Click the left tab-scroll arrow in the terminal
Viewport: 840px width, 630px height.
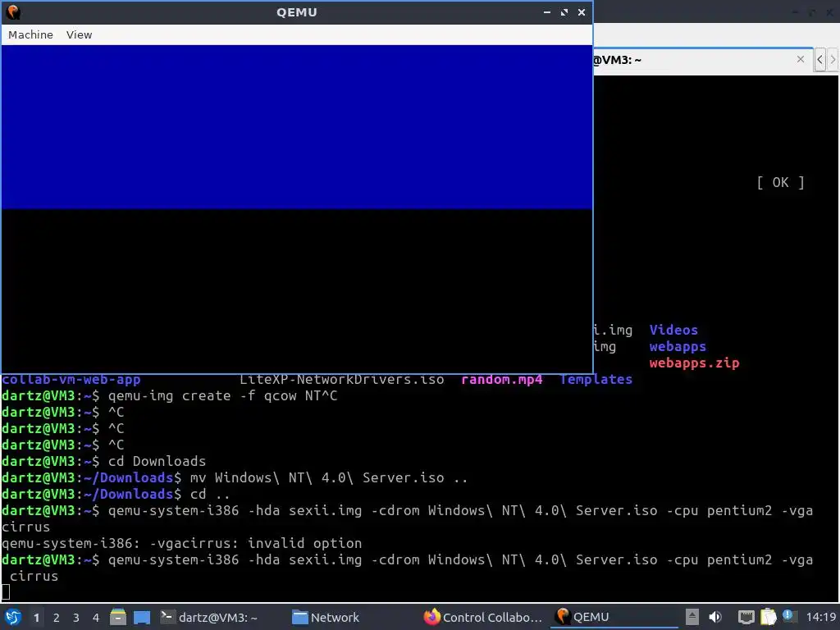tap(819, 59)
